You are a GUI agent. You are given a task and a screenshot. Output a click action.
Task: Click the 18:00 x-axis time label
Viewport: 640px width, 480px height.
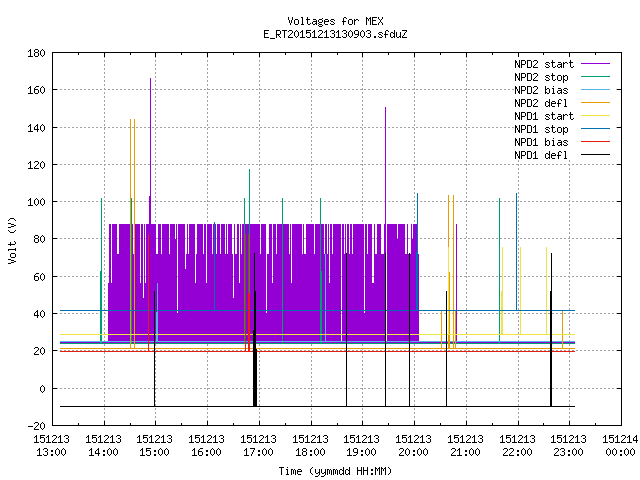tap(311, 452)
